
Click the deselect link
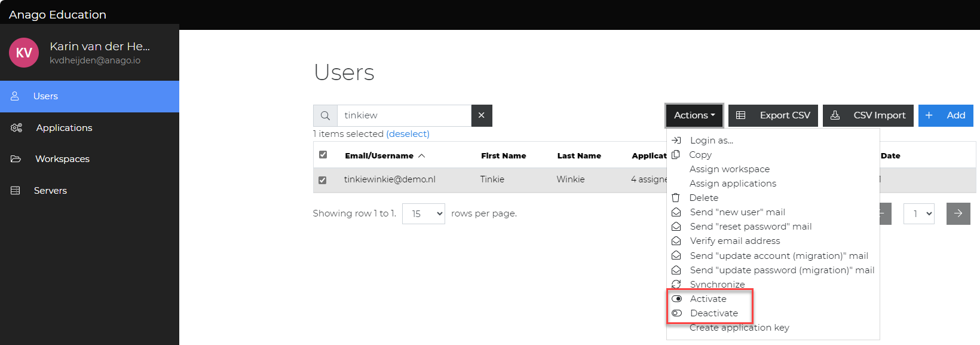408,134
